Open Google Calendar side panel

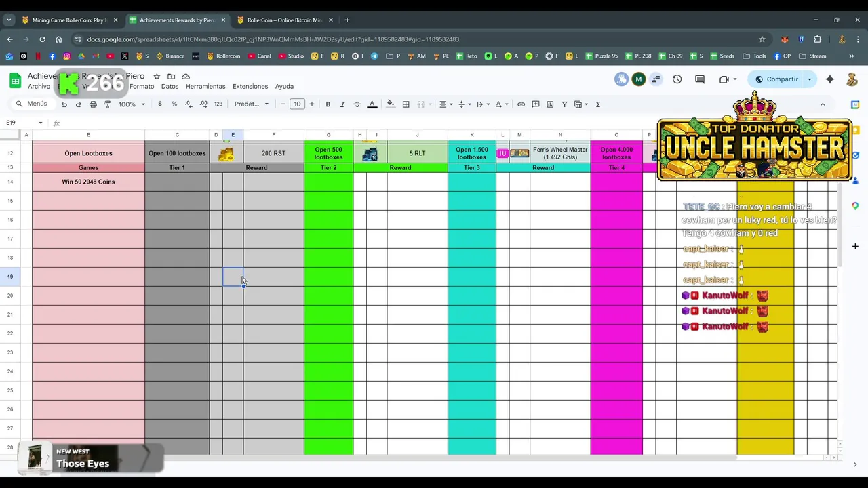(x=855, y=105)
